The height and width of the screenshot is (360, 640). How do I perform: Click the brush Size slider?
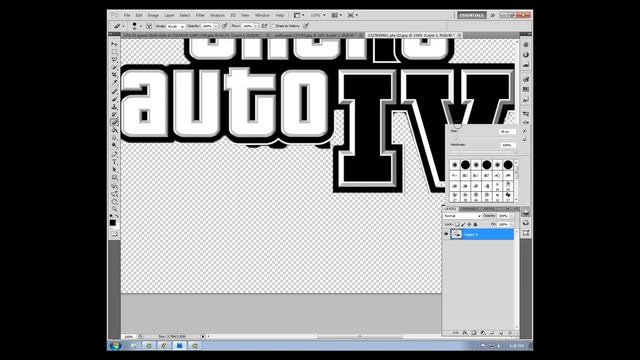[x=484, y=138]
